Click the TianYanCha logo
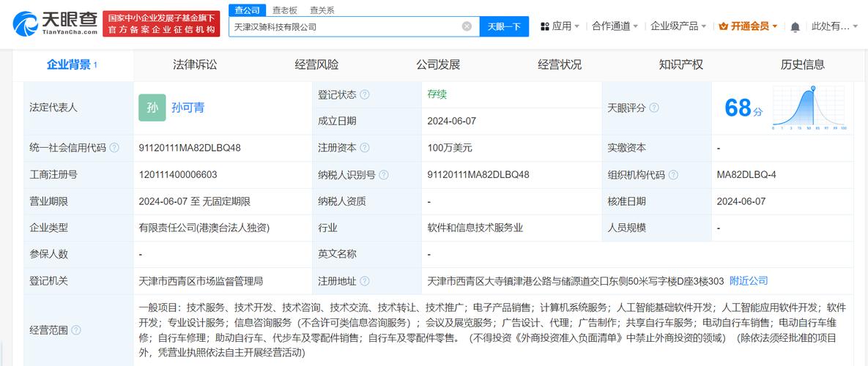This screenshot has height=366, width=868. (54, 23)
